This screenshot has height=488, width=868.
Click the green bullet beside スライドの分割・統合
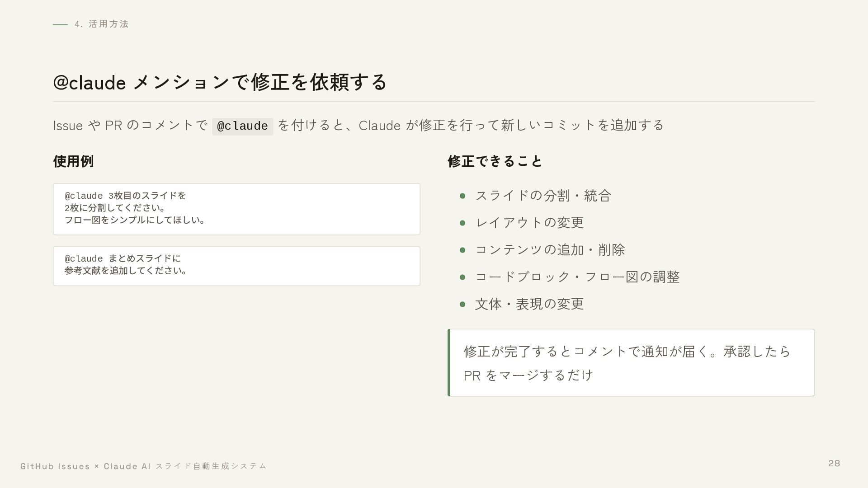tap(462, 196)
